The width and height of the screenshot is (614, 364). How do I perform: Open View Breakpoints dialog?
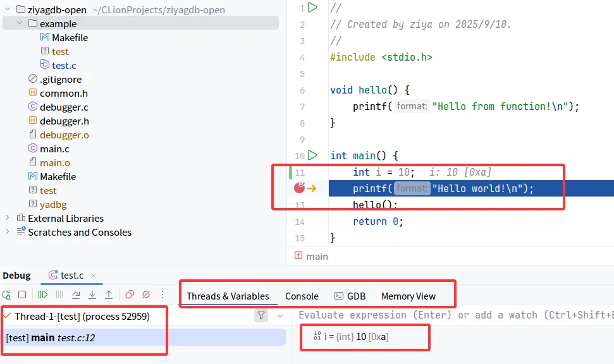pyautogui.click(x=130, y=294)
